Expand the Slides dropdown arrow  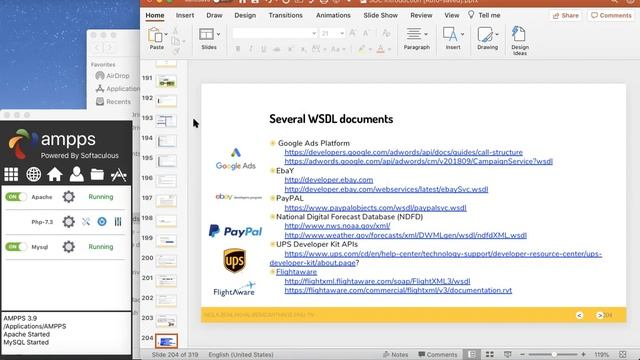(x=218, y=34)
